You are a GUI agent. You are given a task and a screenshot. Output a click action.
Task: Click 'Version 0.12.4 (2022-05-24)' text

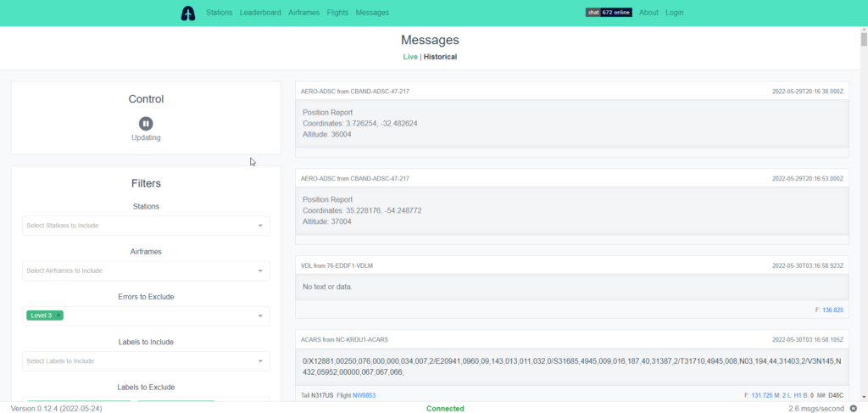57,409
